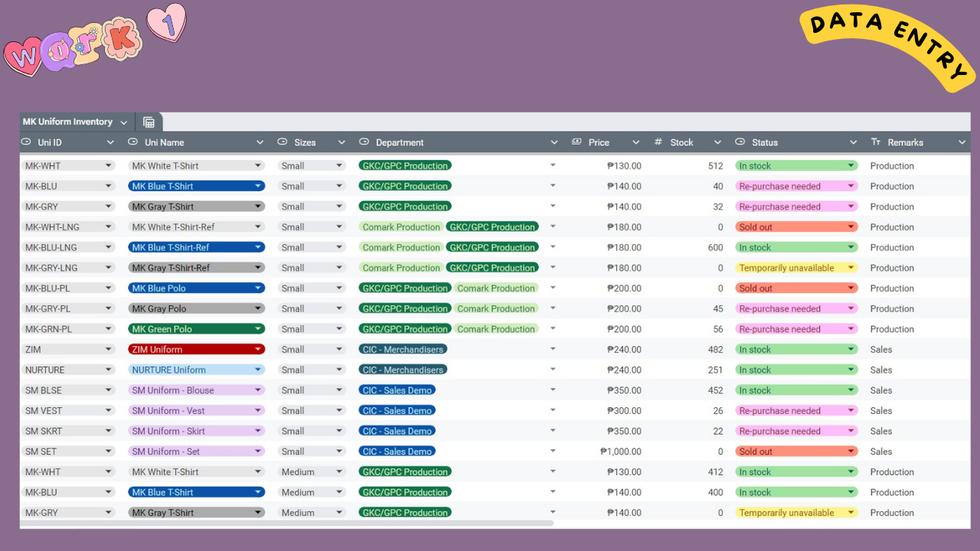The width and height of the screenshot is (980, 551).
Task: Open the Temporarily unavailable status for MK-GRY-LNG
Action: click(x=796, y=268)
